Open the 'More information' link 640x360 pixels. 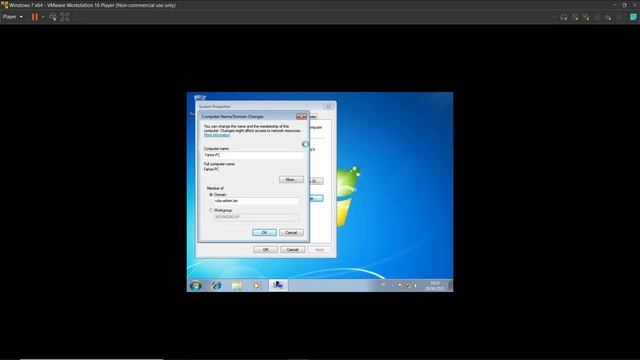216,135
